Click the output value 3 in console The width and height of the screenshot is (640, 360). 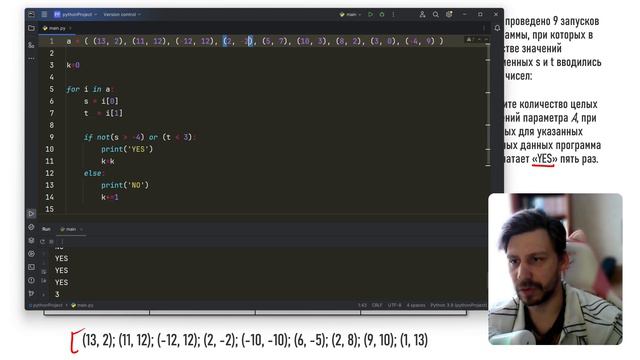pyautogui.click(x=57, y=294)
